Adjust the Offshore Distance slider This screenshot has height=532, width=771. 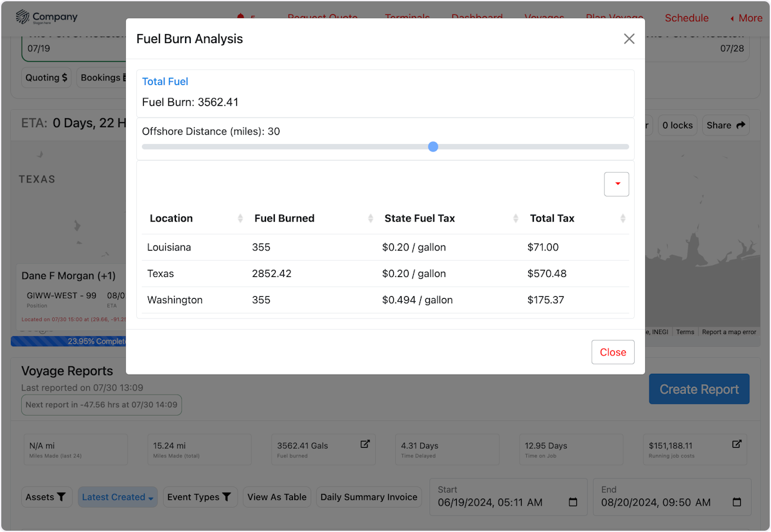click(x=433, y=146)
